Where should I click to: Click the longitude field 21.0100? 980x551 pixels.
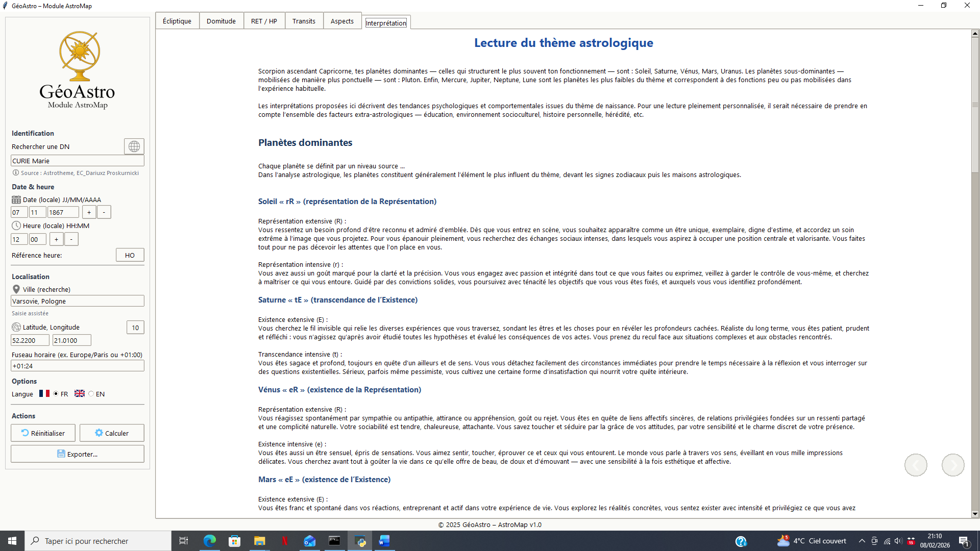coord(72,340)
